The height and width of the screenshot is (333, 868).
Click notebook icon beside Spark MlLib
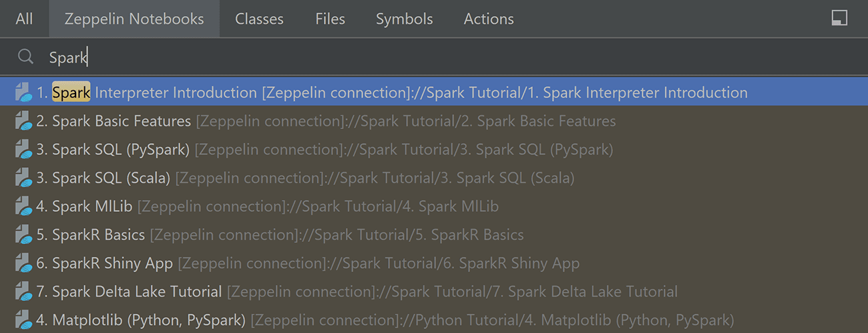coord(23,207)
